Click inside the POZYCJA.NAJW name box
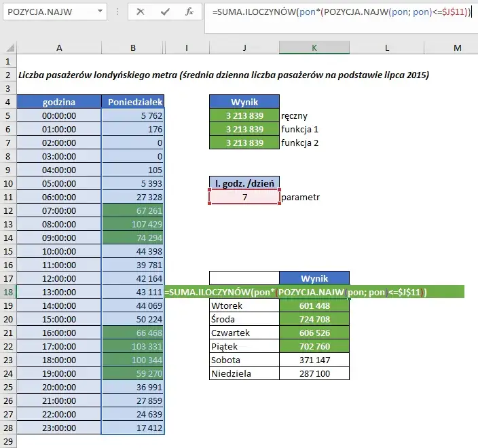The width and height of the screenshot is (478, 448). tap(46, 12)
